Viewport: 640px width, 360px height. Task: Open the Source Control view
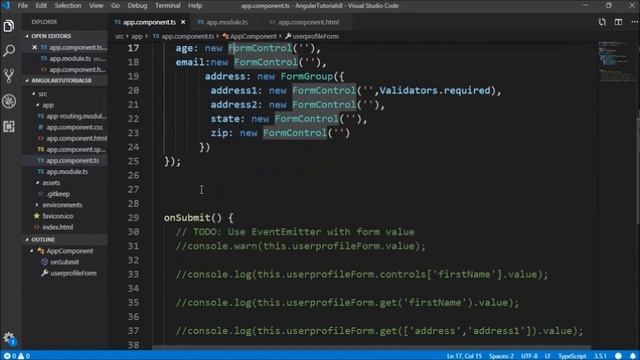(x=9, y=76)
